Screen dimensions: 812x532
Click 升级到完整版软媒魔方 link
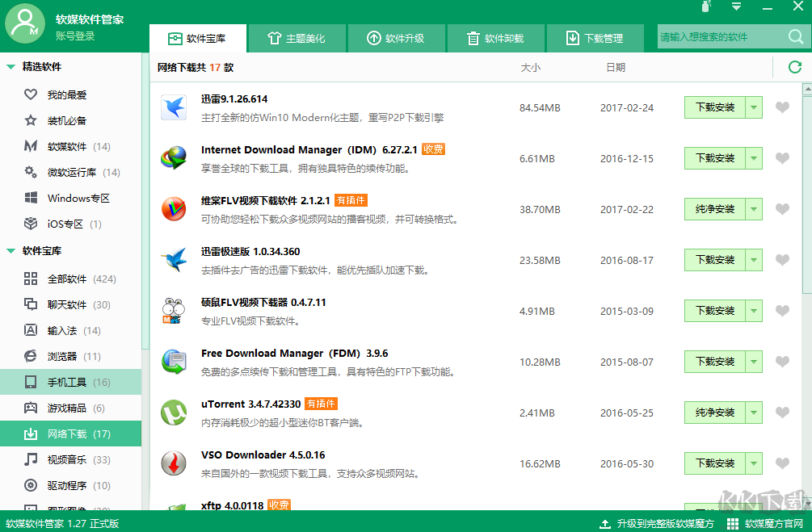(x=657, y=523)
